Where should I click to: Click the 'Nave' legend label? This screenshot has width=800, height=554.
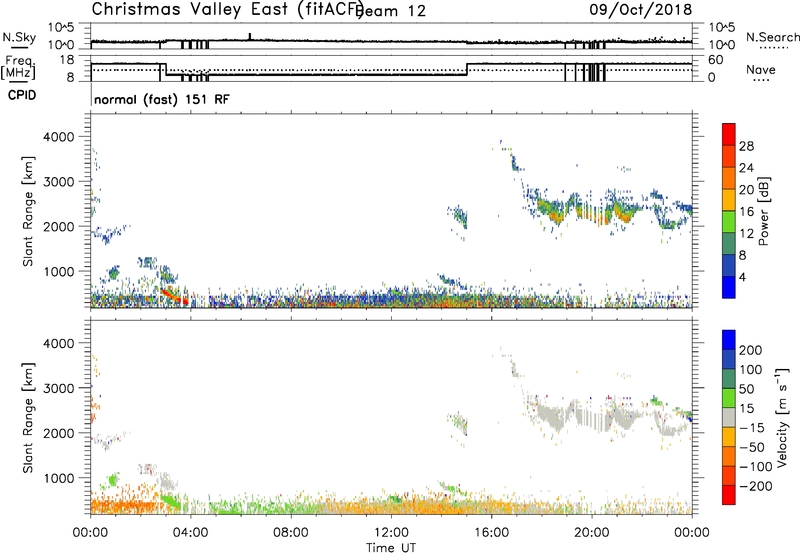[x=760, y=70]
